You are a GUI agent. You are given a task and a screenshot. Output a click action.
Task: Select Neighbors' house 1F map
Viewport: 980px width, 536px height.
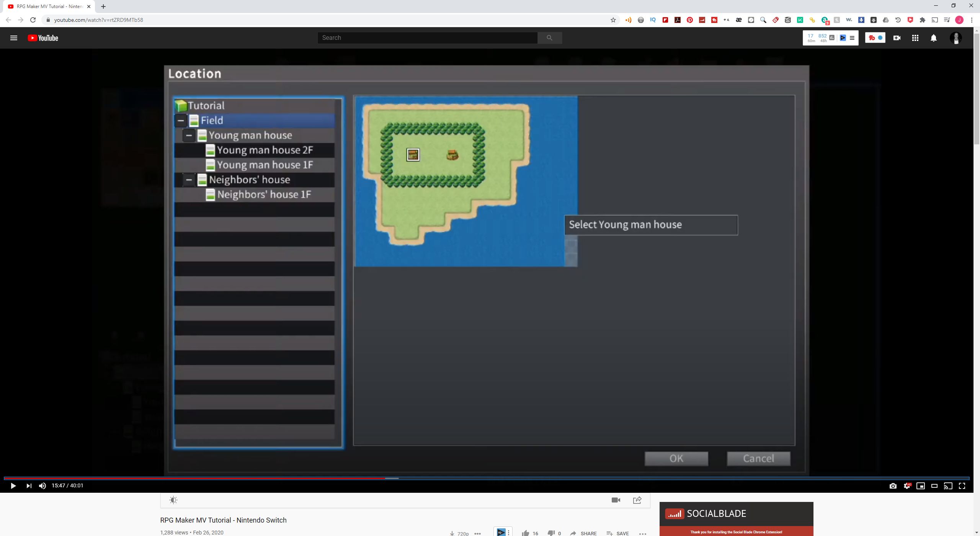[x=254, y=194]
